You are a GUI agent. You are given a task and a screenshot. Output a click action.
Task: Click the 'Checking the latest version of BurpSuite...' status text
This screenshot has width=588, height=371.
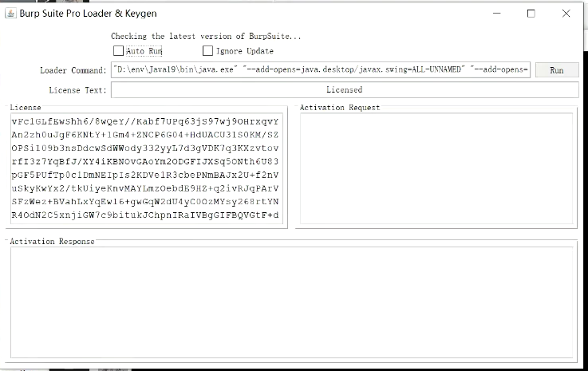[x=206, y=37]
